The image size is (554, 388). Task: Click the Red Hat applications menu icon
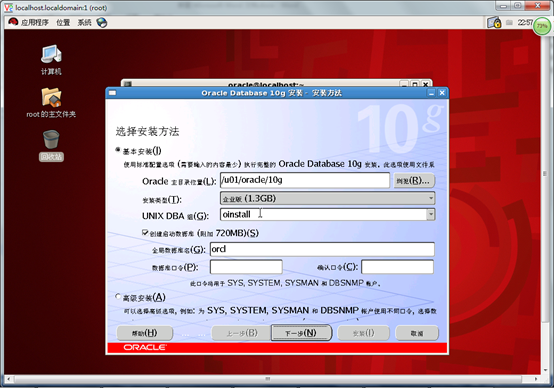13,22
